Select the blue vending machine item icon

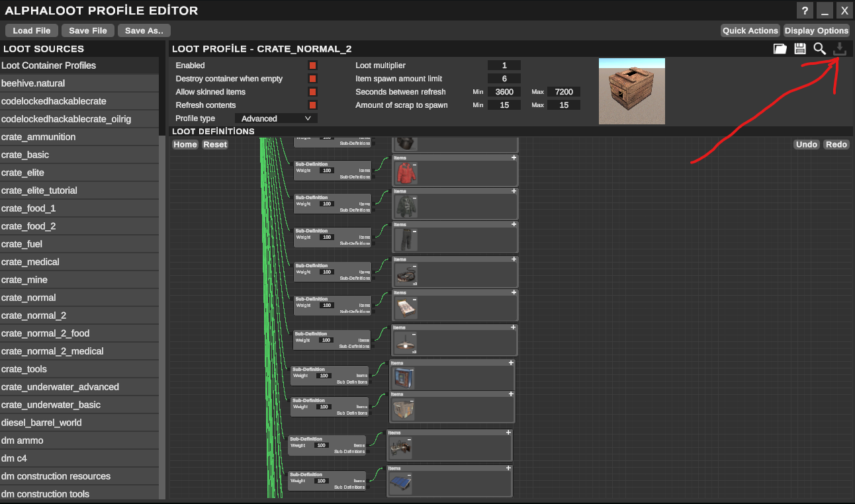pyautogui.click(x=404, y=379)
